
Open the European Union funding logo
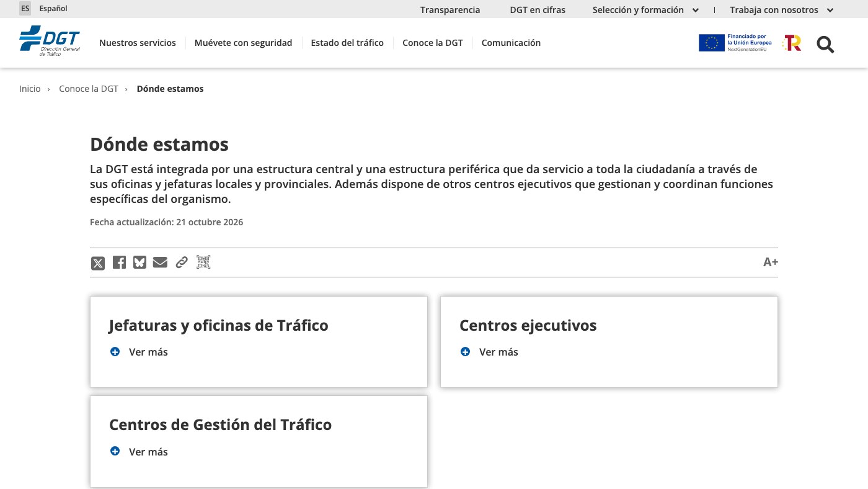coord(735,43)
